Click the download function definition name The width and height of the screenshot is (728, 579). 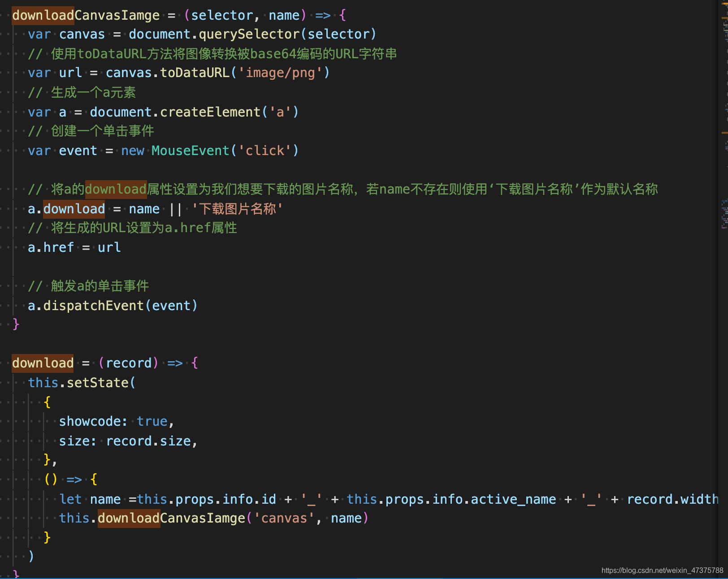point(42,363)
